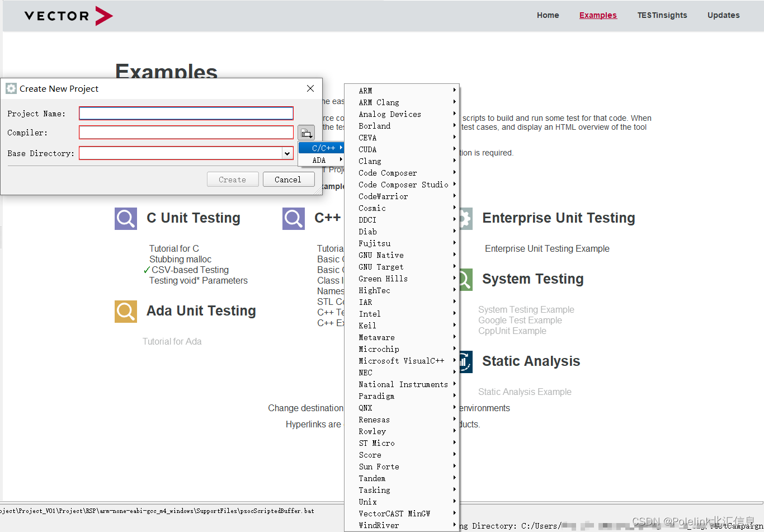Open the Enterprise Unit Testing Example

pyautogui.click(x=547, y=248)
